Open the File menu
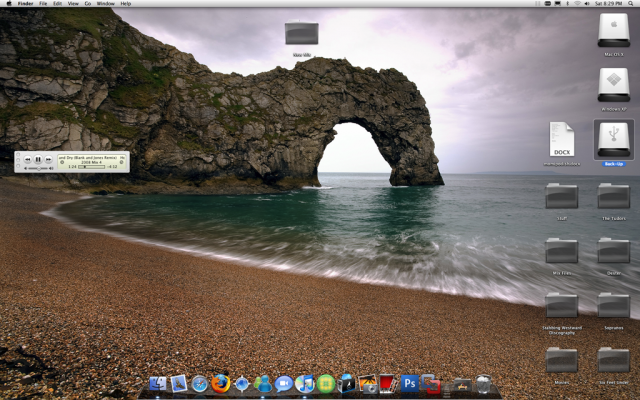Screen dimensions: 640x400 43,3
